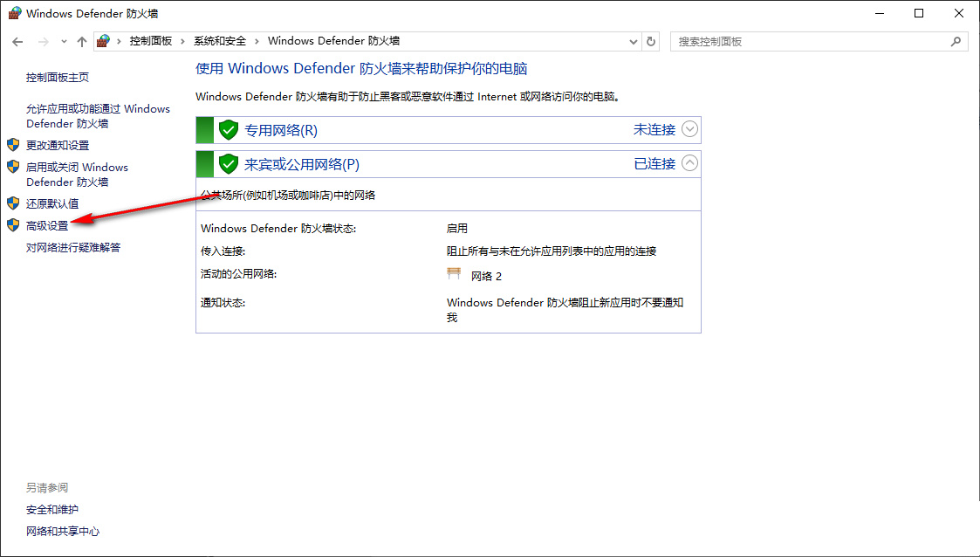
Task: Open 控制面板主页 link
Action: point(58,78)
